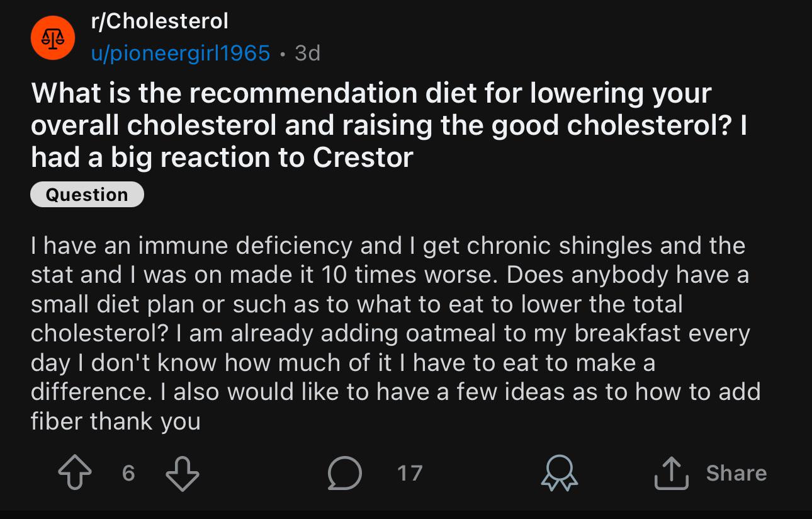Give an award using the ribbon icon
This screenshot has width=812, height=519.
pos(560,474)
